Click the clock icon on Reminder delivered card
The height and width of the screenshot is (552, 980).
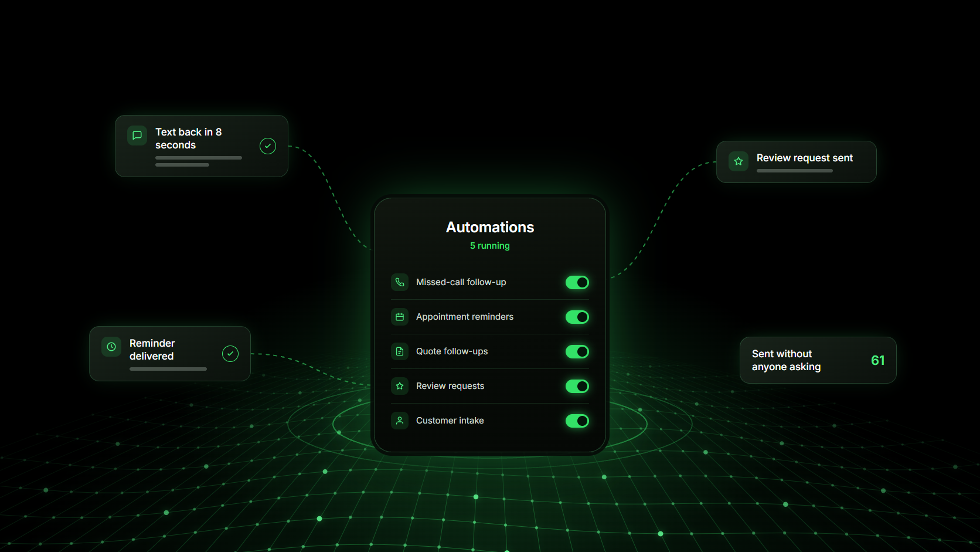pyautogui.click(x=111, y=347)
